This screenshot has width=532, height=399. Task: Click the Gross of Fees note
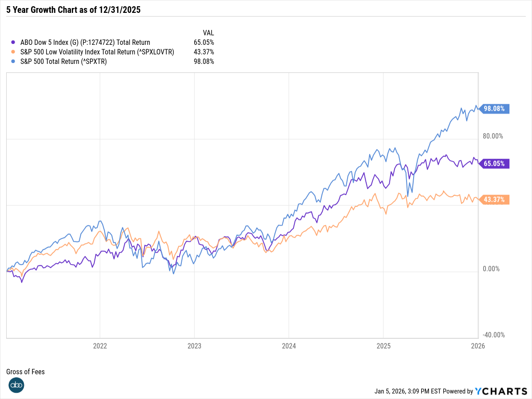click(x=26, y=371)
